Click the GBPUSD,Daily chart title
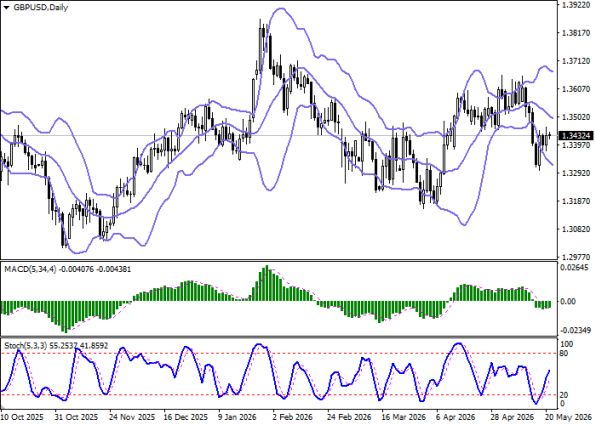596x425 pixels. [41, 7]
